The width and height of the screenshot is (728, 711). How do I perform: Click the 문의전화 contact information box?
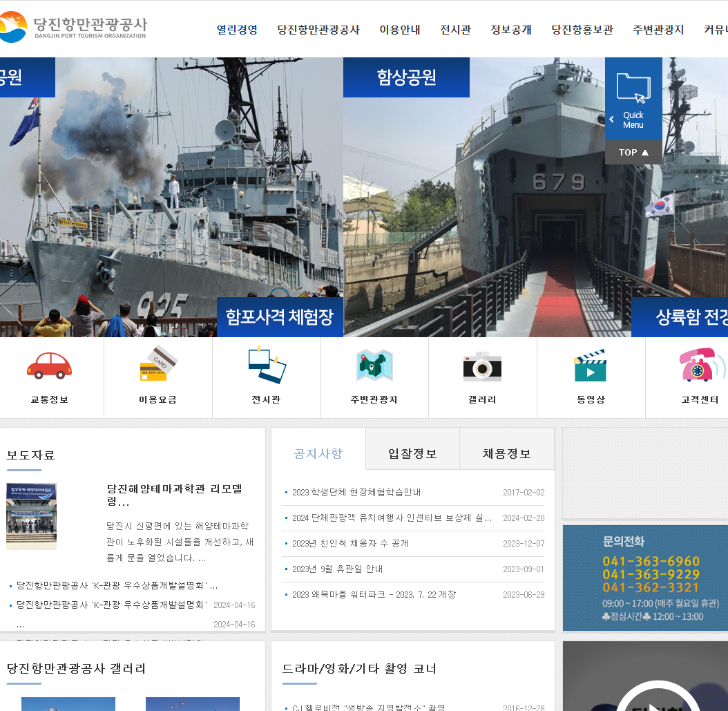tap(645, 578)
